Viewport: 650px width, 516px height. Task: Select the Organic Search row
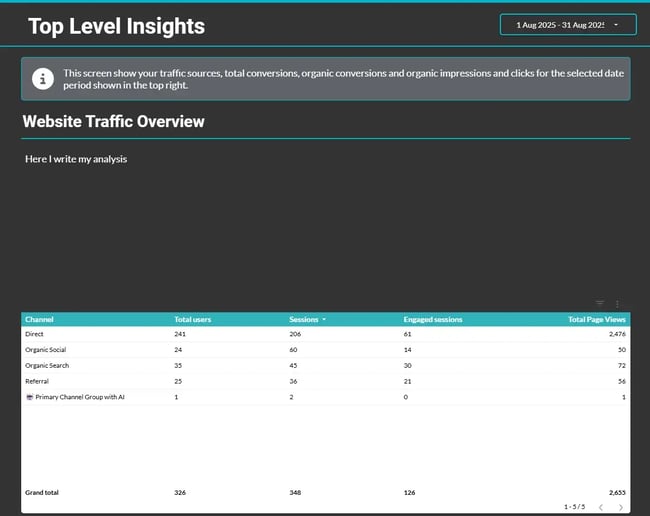tap(47, 366)
